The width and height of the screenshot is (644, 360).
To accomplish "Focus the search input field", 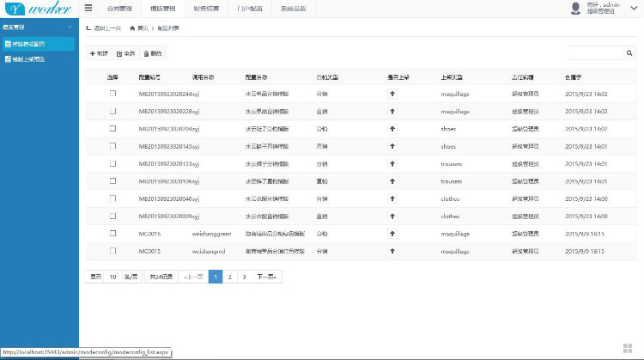I will [x=596, y=53].
